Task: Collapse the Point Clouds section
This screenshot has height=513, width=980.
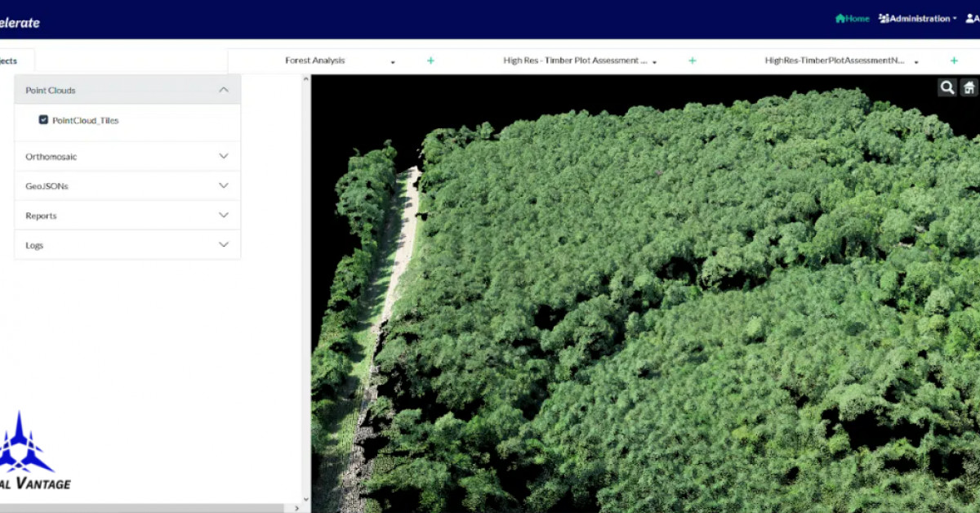Action: [x=223, y=90]
